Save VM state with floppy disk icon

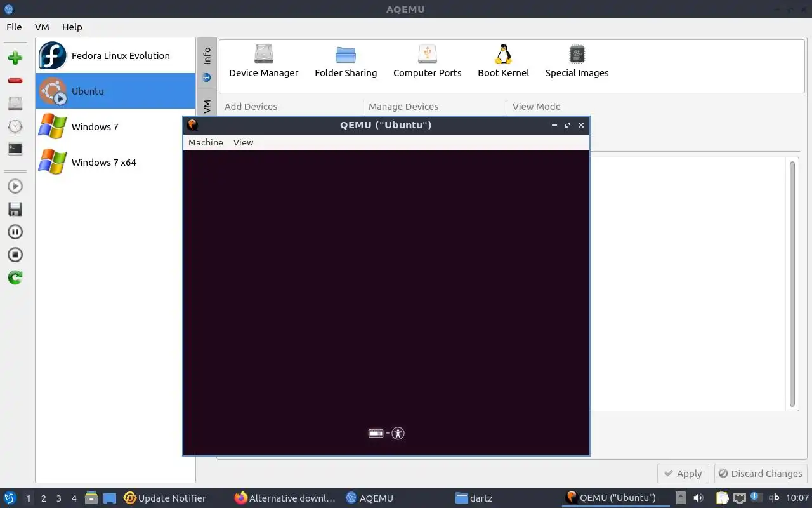pos(15,209)
